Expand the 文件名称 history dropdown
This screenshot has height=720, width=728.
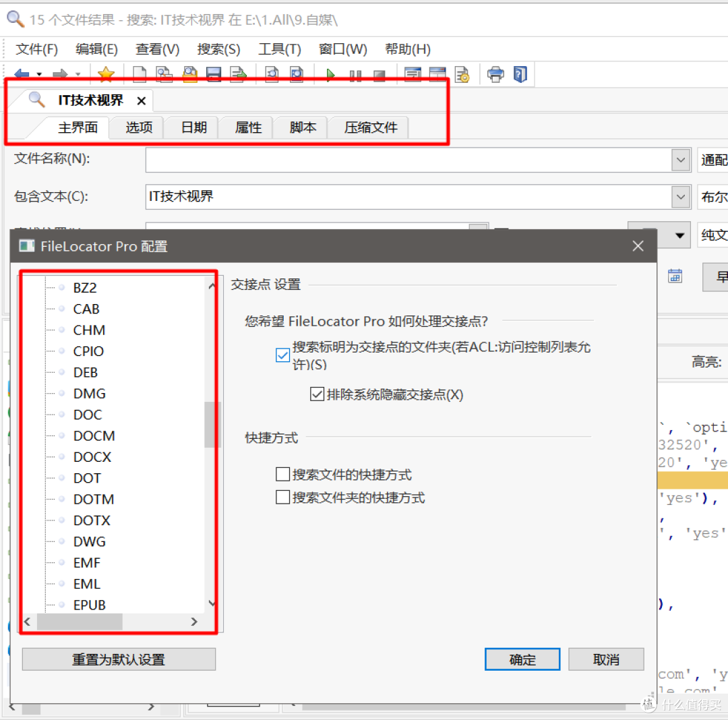click(681, 160)
